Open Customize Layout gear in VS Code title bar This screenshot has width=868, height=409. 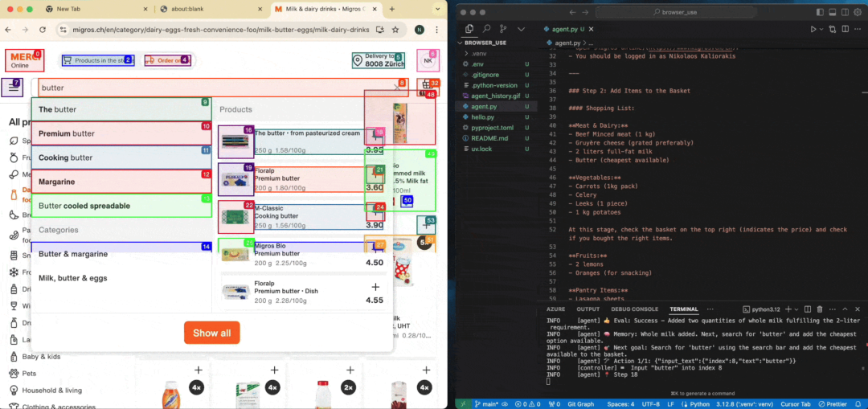click(x=858, y=12)
